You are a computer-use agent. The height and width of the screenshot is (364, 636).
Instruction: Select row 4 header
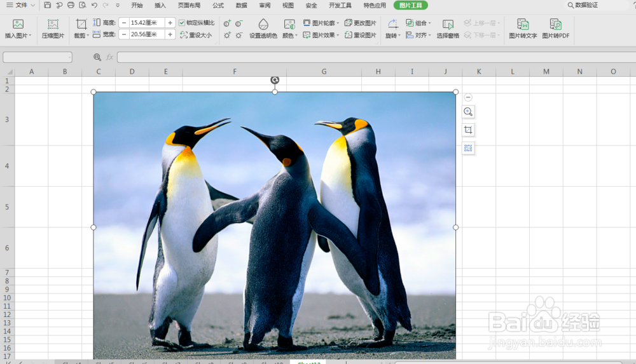point(7,166)
